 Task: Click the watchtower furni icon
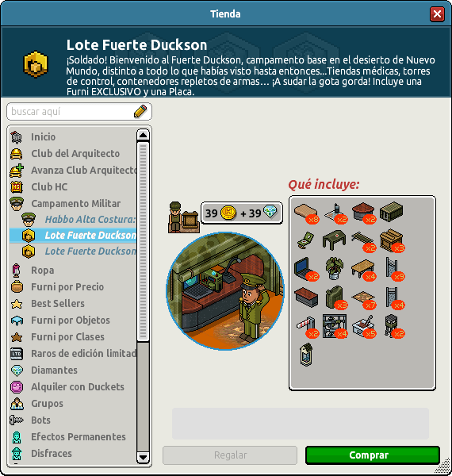(391, 325)
